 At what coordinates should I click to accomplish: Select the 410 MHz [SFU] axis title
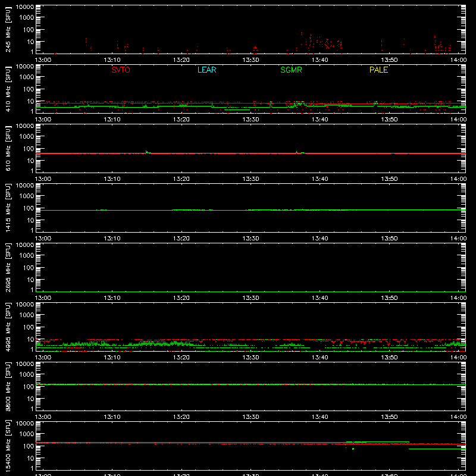coord(8,89)
